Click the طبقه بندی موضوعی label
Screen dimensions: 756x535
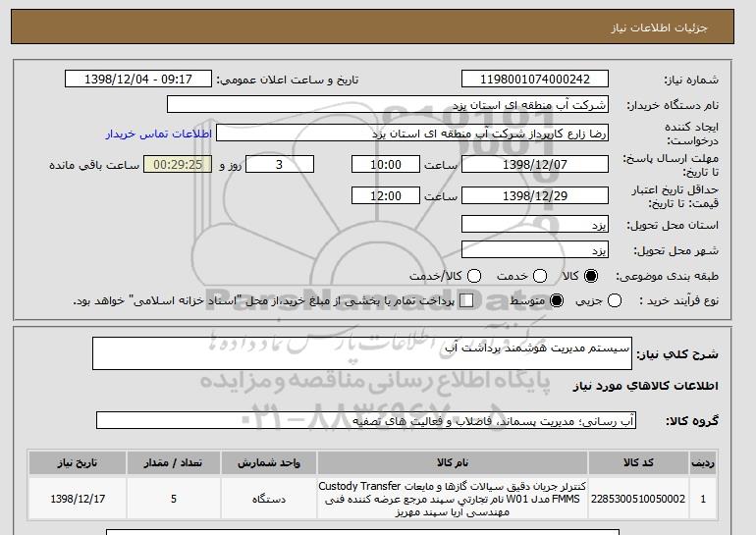(667, 276)
